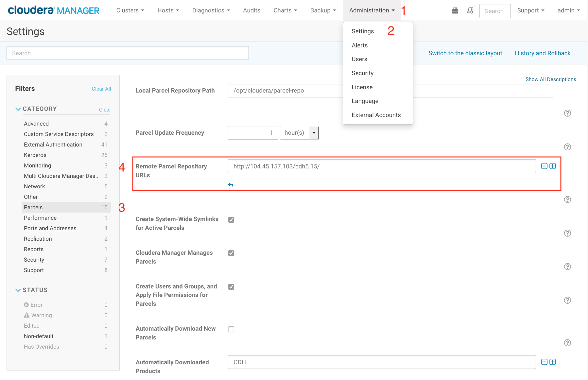Screen dimensions: 588x380
Task: Filter by Non-default status
Action: 66,336
